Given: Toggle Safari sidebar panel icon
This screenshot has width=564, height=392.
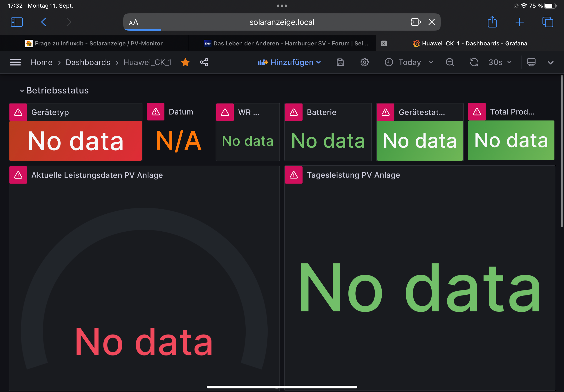Looking at the screenshot, I should click(17, 22).
